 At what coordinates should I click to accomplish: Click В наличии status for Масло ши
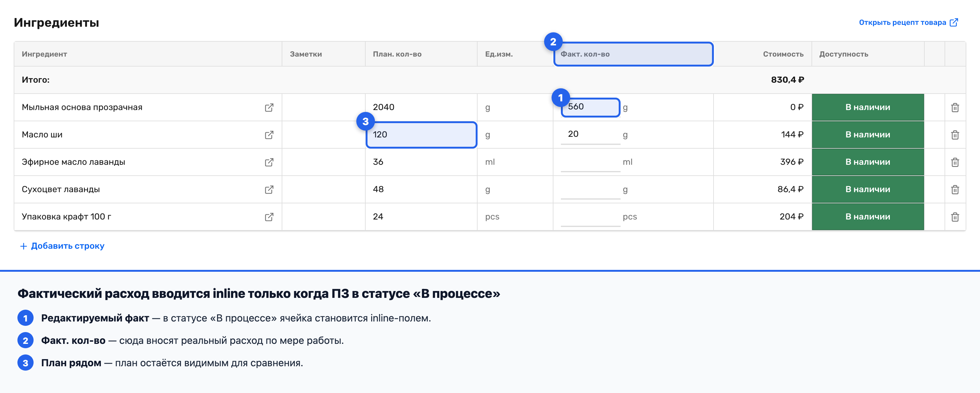[x=868, y=135]
